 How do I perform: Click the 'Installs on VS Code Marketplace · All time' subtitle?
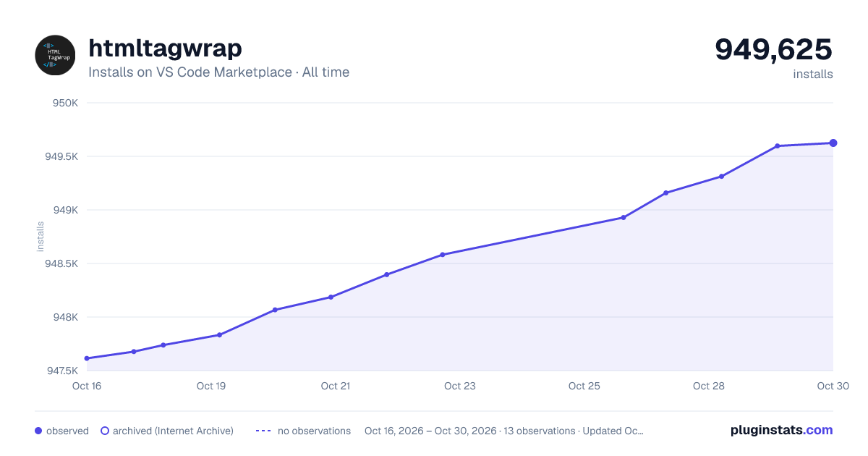[x=218, y=72]
